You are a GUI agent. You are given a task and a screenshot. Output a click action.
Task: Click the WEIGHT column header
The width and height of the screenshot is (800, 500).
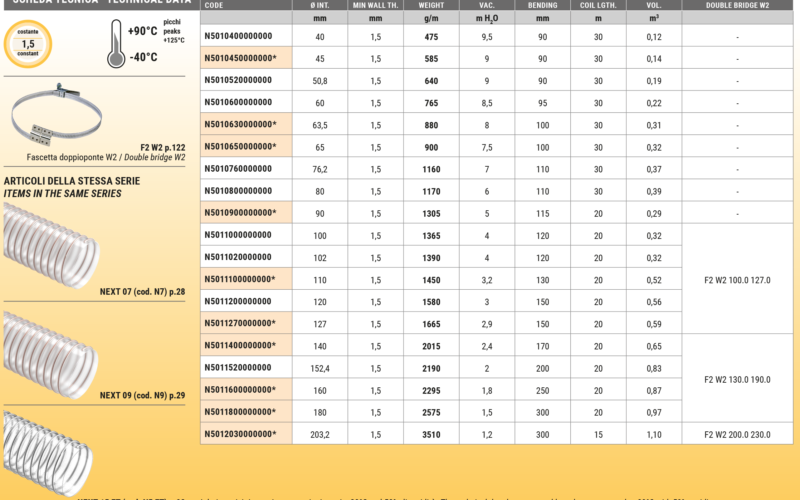pyautogui.click(x=431, y=5)
